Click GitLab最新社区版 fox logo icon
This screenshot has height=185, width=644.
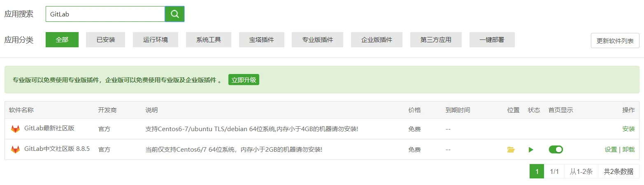click(x=15, y=129)
